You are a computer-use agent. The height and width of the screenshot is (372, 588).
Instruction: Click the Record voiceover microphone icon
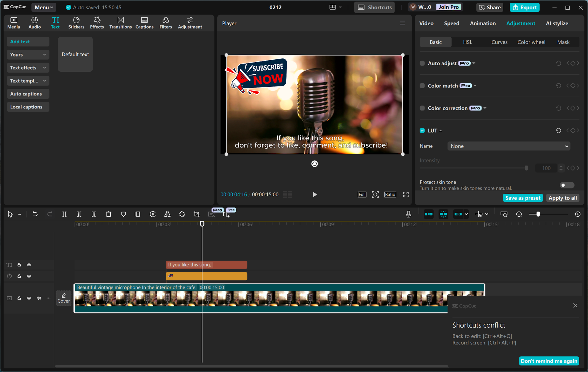click(409, 214)
